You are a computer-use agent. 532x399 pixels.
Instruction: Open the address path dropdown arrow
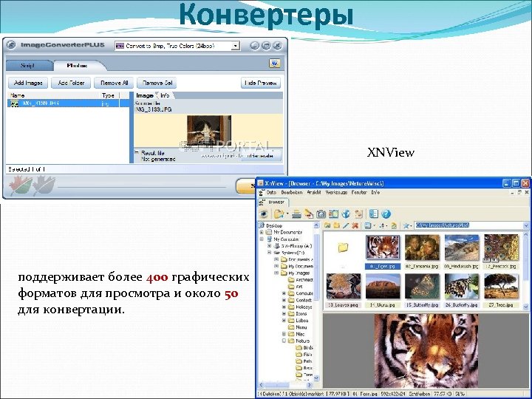(526, 225)
